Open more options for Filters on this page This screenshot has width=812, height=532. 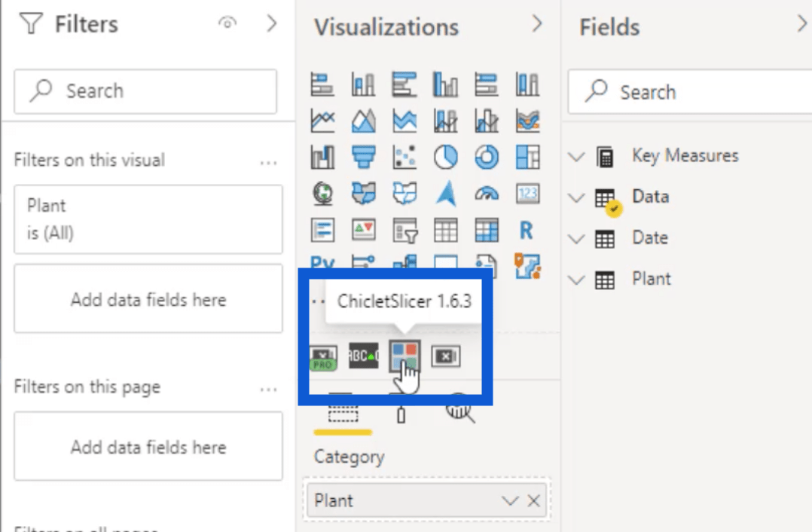click(268, 390)
